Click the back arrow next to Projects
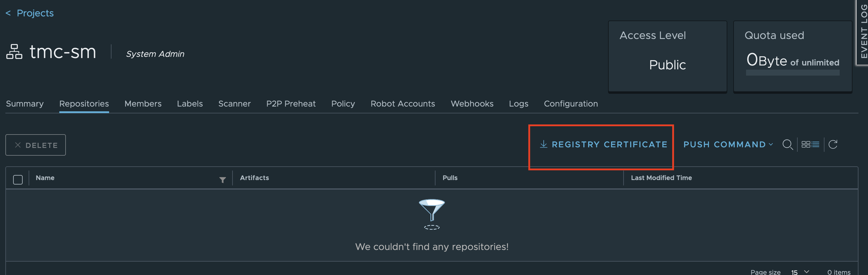 click(8, 13)
